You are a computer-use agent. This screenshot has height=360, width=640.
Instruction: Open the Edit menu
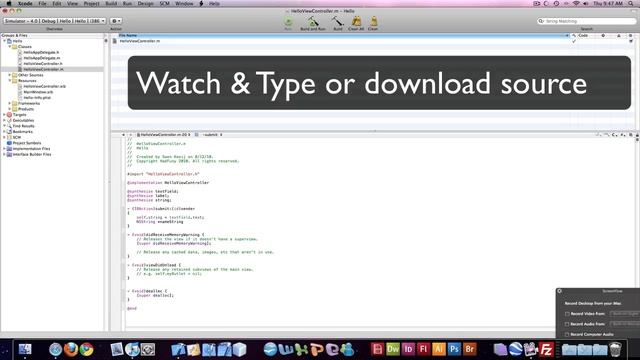tap(57, 3)
